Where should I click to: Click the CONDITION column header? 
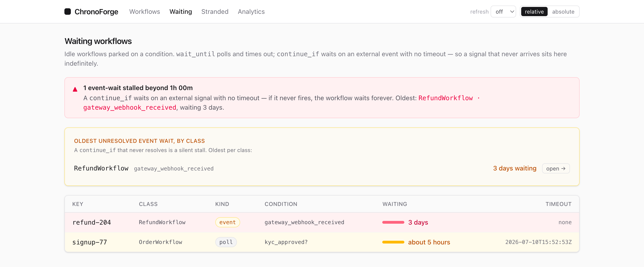[281, 204]
